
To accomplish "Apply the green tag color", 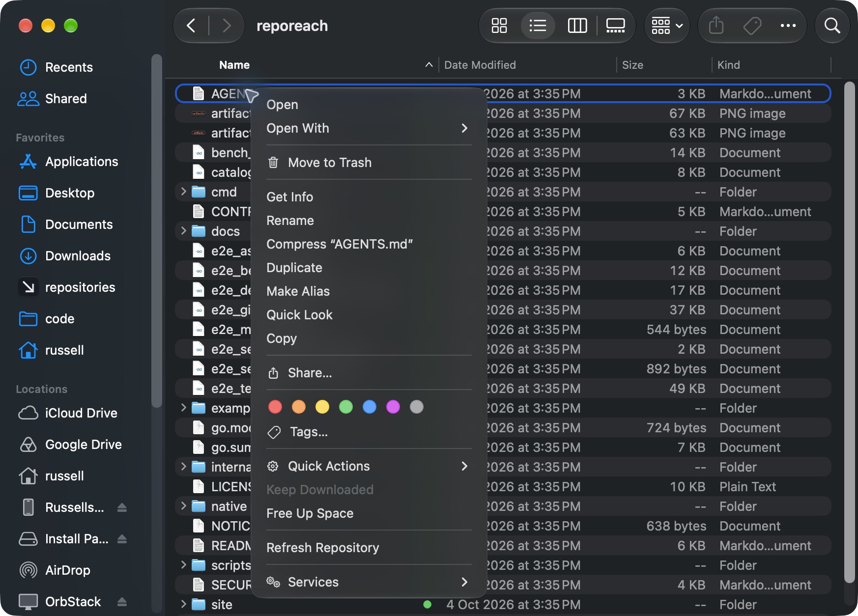I will [x=346, y=407].
